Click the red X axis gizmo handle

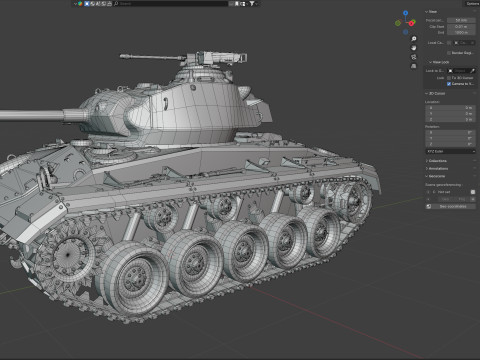[x=412, y=23]
